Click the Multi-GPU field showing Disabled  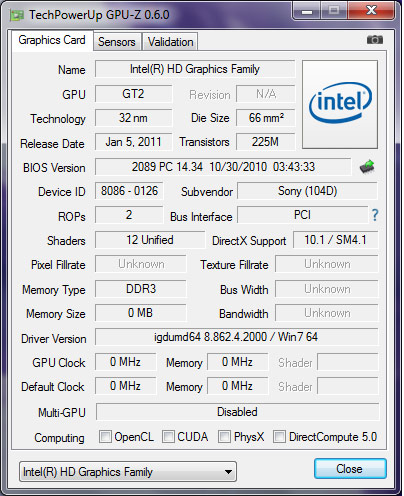238,412
